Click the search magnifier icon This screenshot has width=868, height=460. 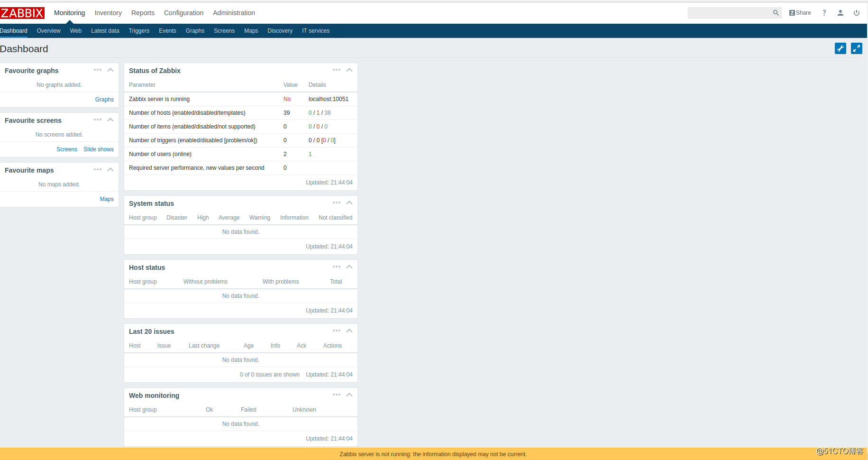tap(776, 13)
